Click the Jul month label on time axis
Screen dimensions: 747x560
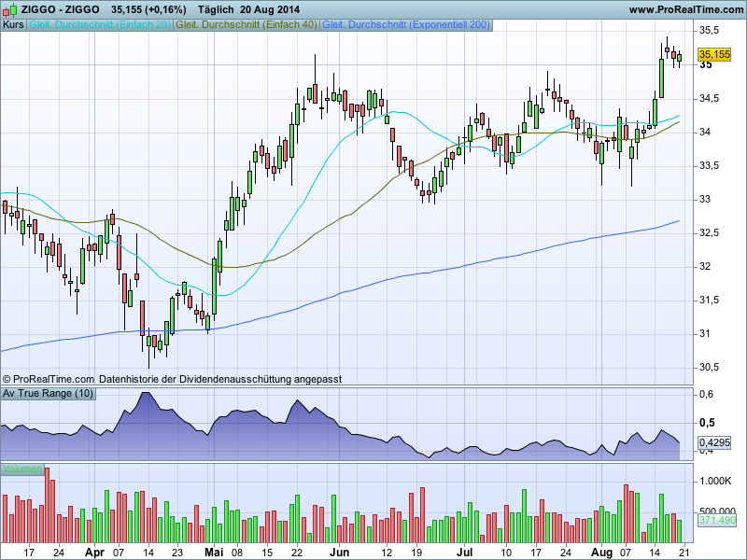[x=464, y=553]
